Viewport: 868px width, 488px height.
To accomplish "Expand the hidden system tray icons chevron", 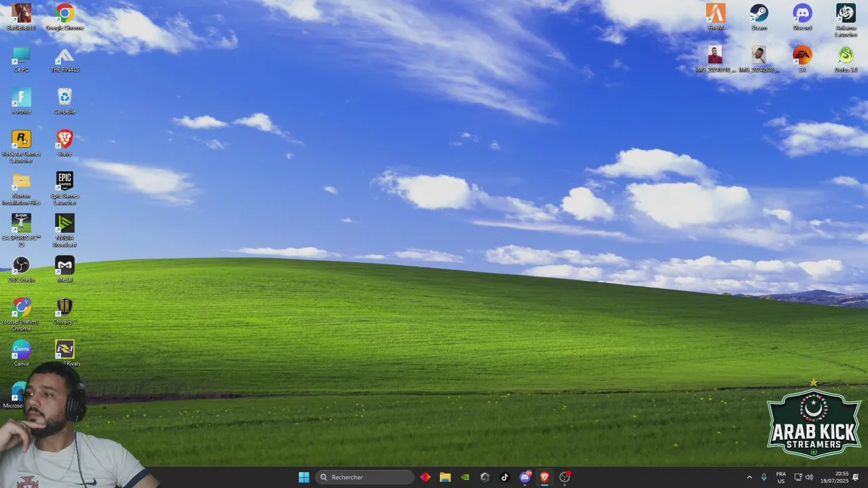I will (x=749, y=477).
